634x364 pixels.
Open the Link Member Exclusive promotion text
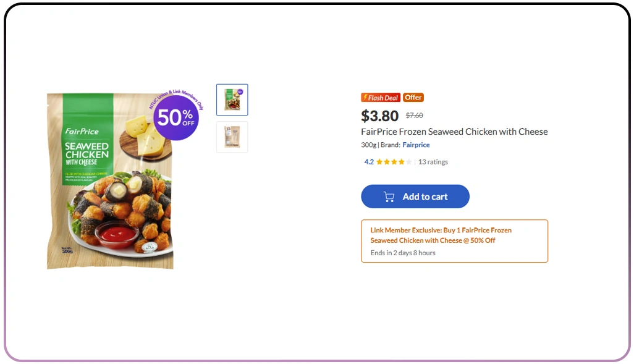441,235
